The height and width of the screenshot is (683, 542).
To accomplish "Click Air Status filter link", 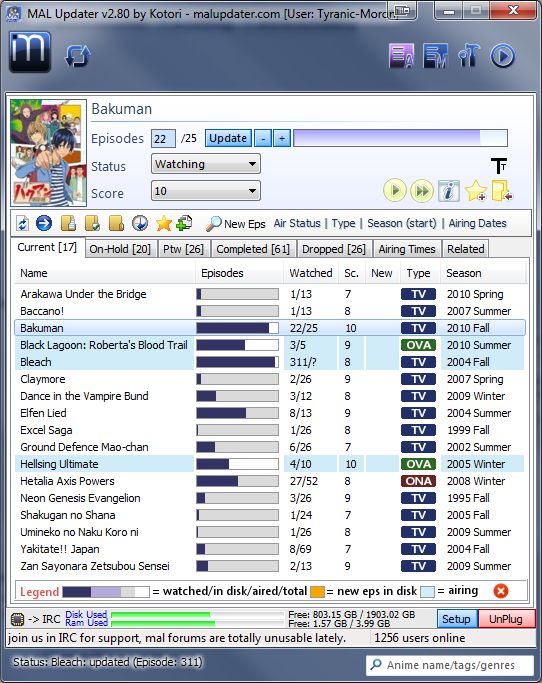I will [297, 223].
